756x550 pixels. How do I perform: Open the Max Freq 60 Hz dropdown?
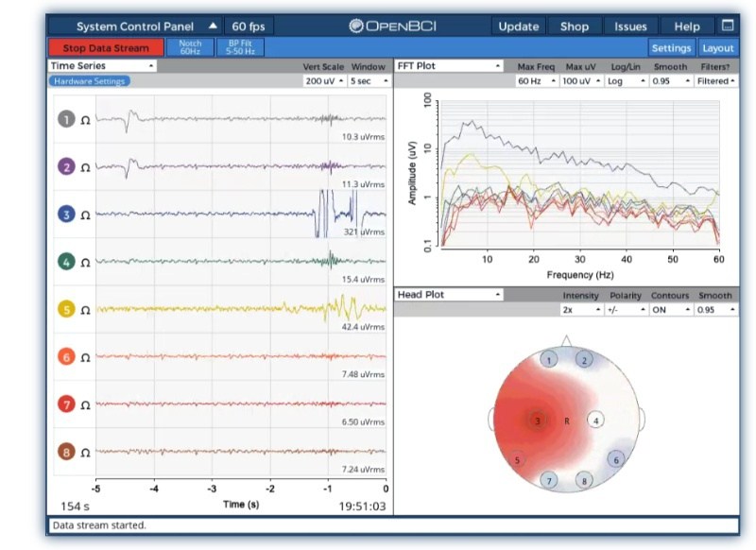pos(534,81)
